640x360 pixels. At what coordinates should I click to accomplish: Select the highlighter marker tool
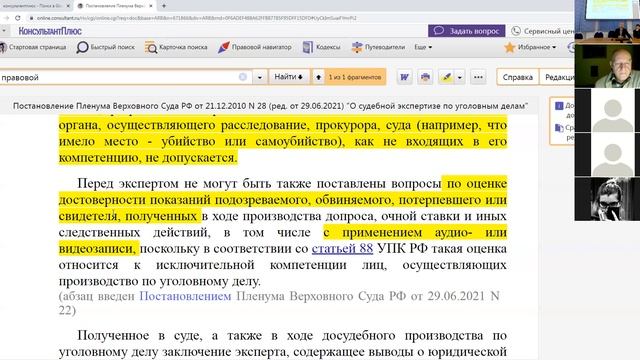click(x=446, y=77)
